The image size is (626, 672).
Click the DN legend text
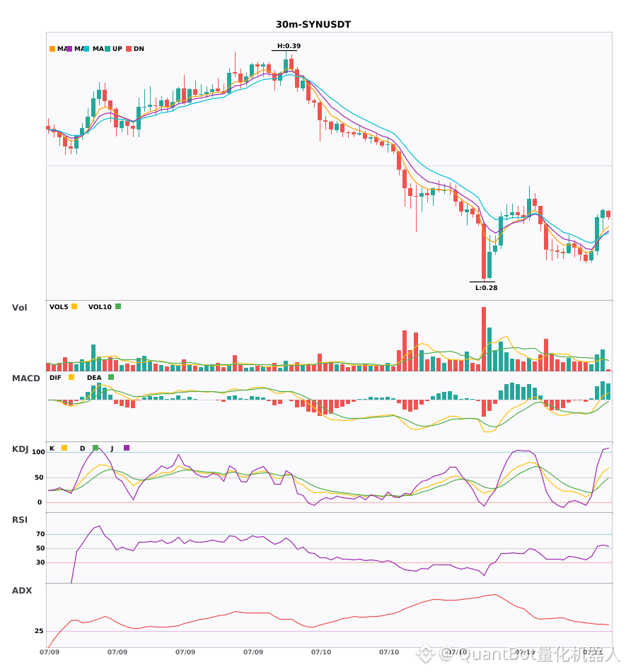pyautogui.click(x=139, y=49)
